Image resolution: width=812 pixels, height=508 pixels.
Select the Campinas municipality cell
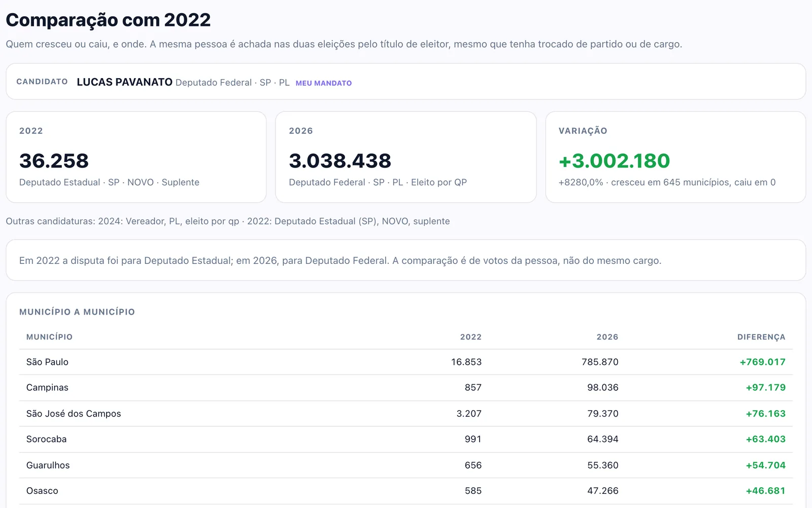(x=47, y=387)
